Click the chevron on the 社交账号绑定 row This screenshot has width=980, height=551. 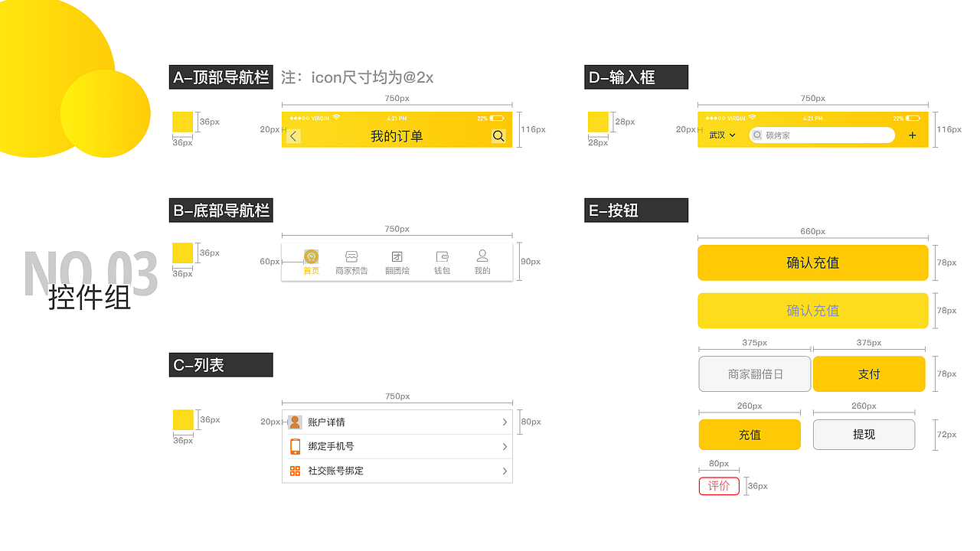coord(504,471)
